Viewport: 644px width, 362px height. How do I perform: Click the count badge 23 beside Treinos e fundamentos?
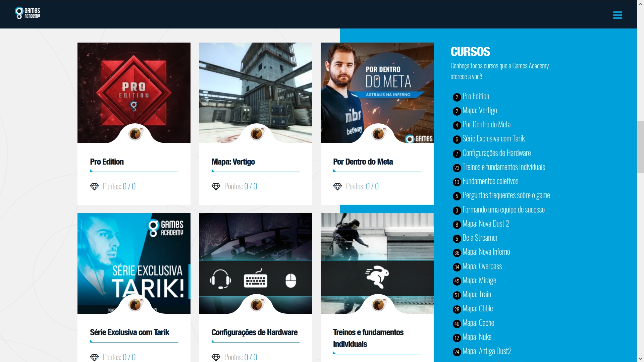(x=457, y=168)
